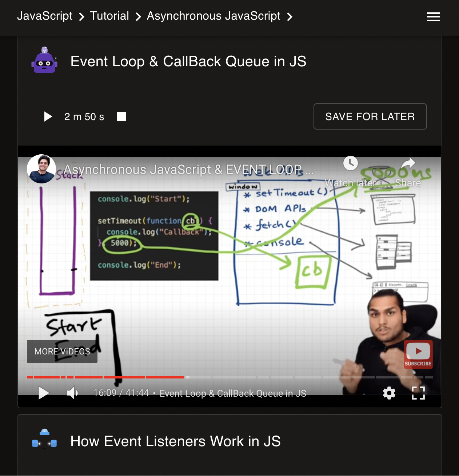
Task: Mute the video volume
Action: click(72, 393)
